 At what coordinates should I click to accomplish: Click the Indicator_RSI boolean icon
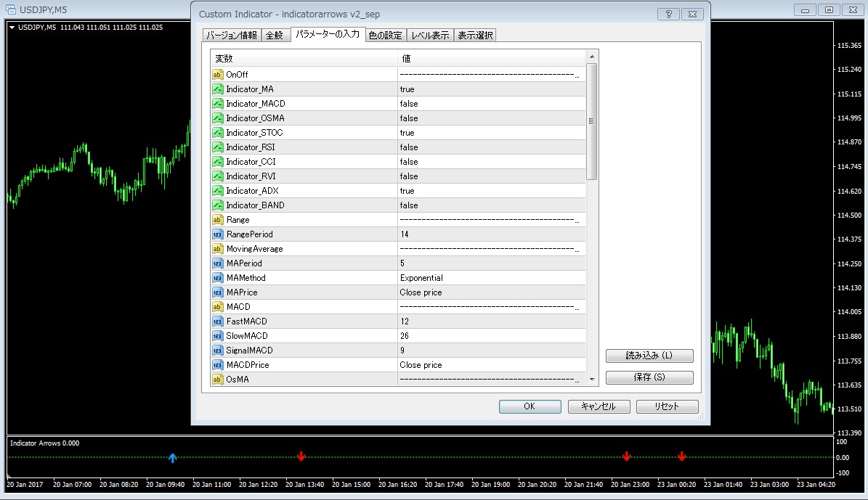[x=218, y=147]
